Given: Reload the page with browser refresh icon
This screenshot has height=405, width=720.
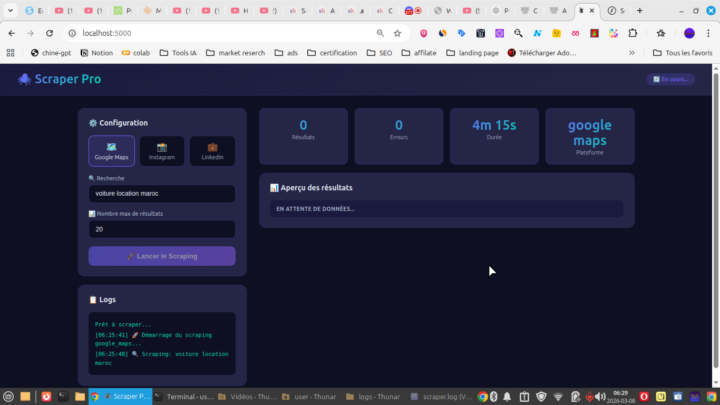Looking at the screenshot, I should coord(48,33).
